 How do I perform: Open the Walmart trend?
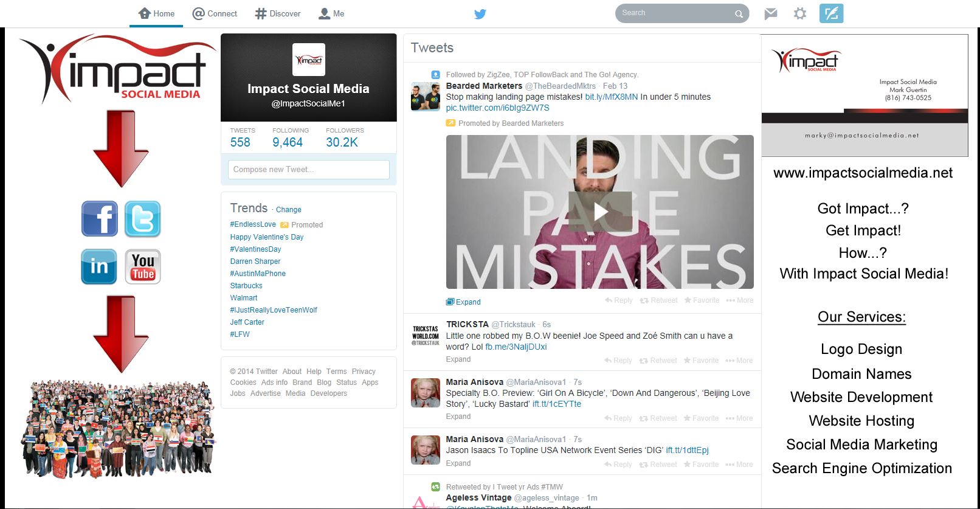244,298
